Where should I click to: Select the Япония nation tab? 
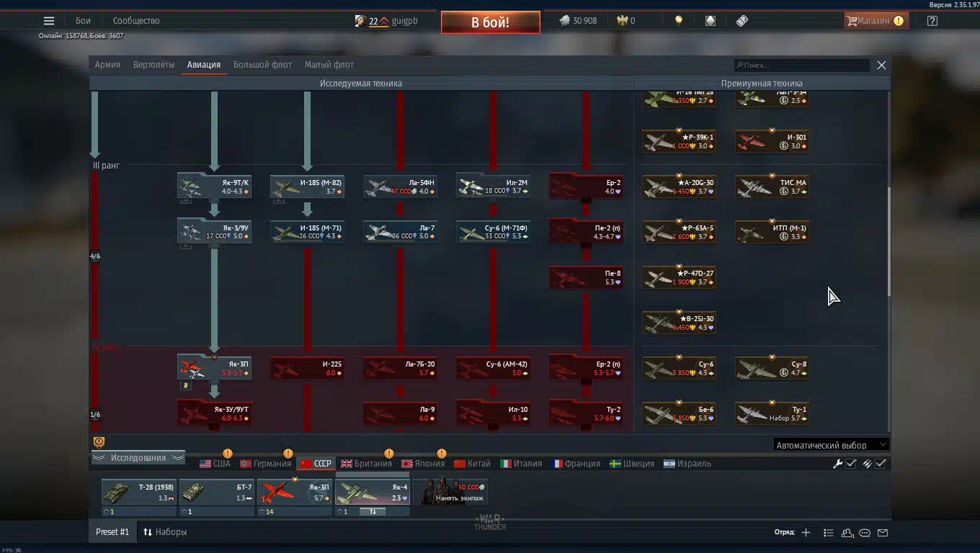(423, 464)
